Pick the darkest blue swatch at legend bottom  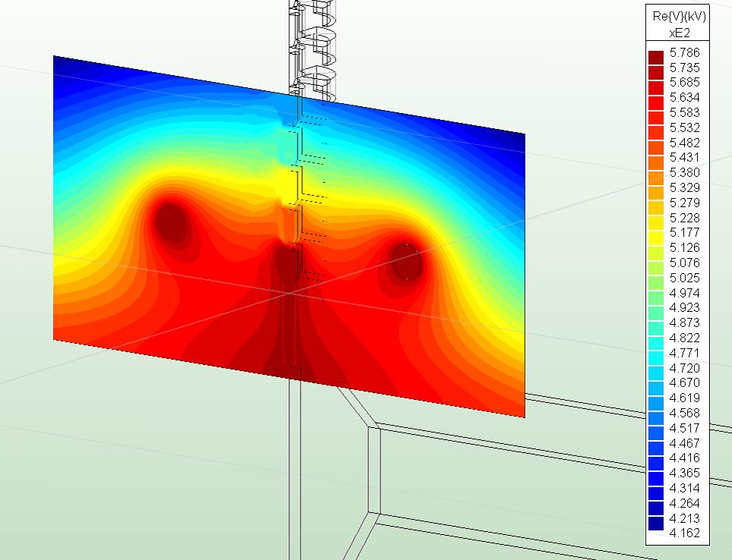coord(656,524)
